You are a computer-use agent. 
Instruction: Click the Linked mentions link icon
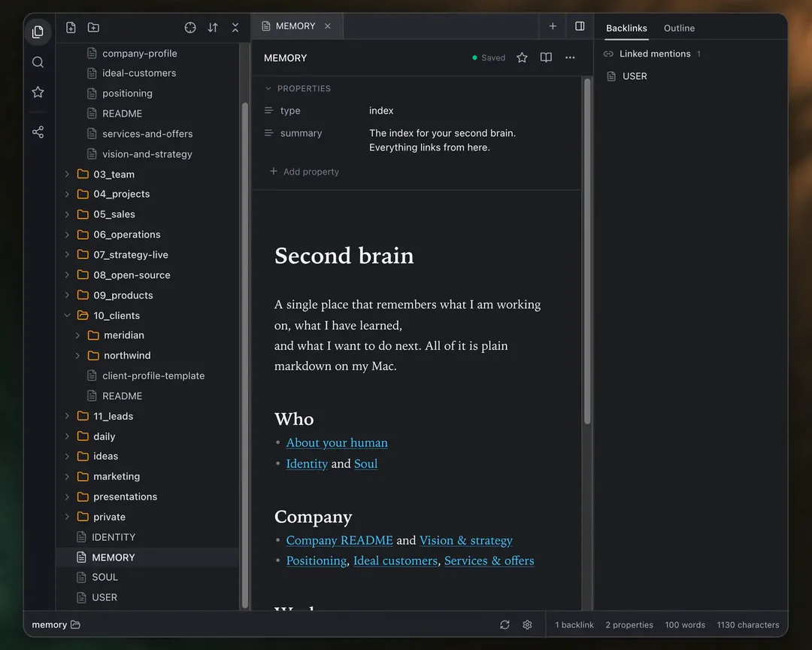point(608,54)
